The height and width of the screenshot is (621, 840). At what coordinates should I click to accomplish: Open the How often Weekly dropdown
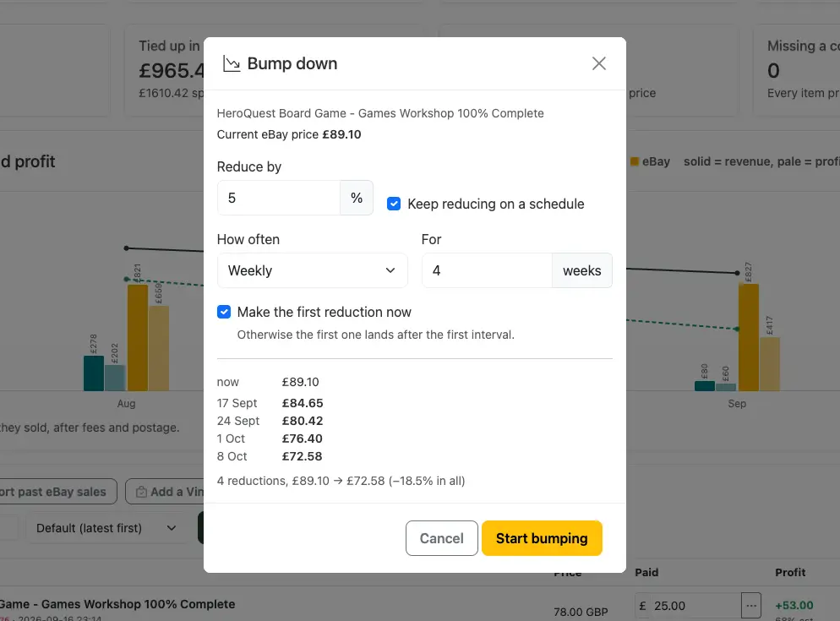point(313,270)
